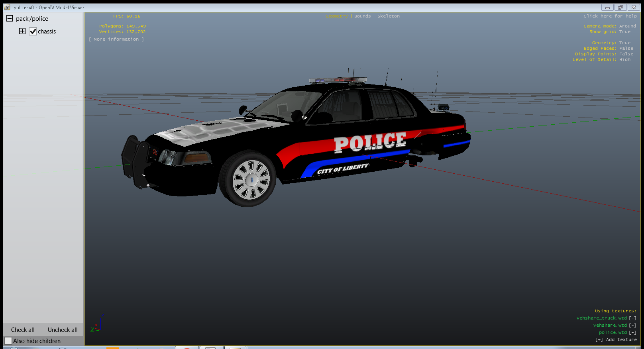Screen dimensions: 644x349
Task: Collapse the pack/police tree node
Action: [x=10, y=18]
